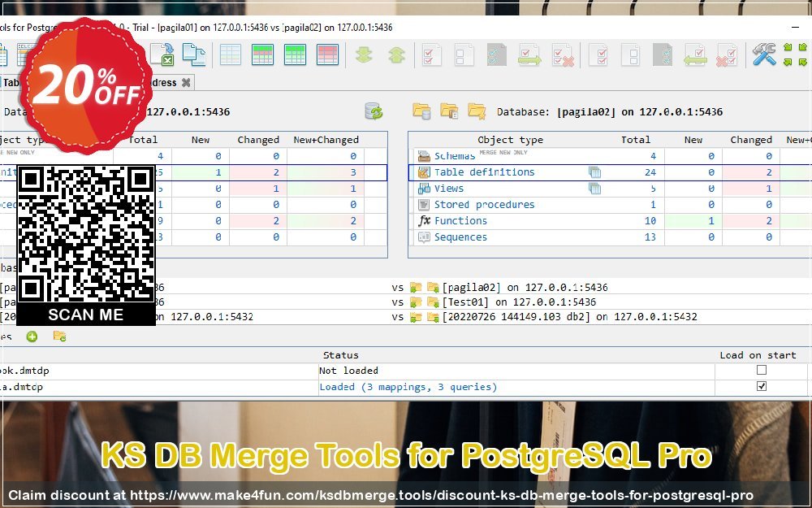Open Views object type in right panel
Screen dimensions: 812x508
coord(449,189)
